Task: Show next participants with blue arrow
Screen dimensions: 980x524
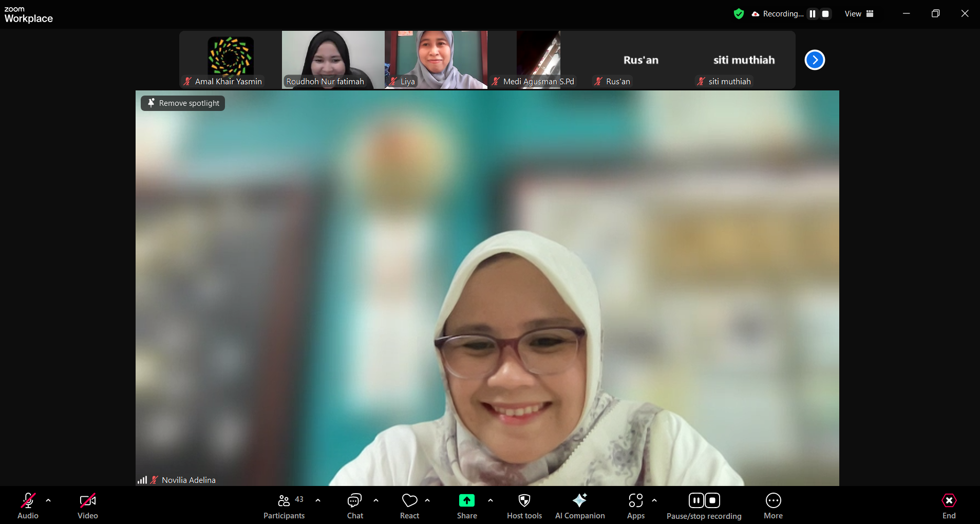Action: pyautogui.click(x=815, y=60)
